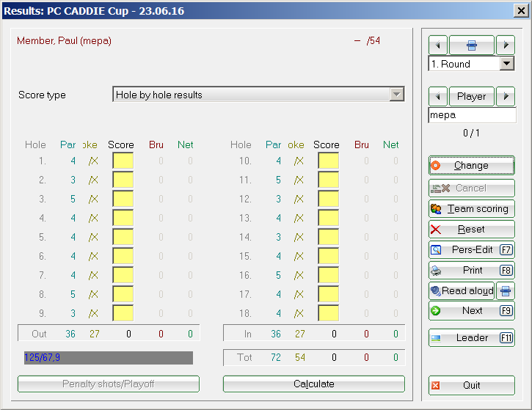Click the next round arrow at top
The image size is (532, 410).
tap(506, 45)
